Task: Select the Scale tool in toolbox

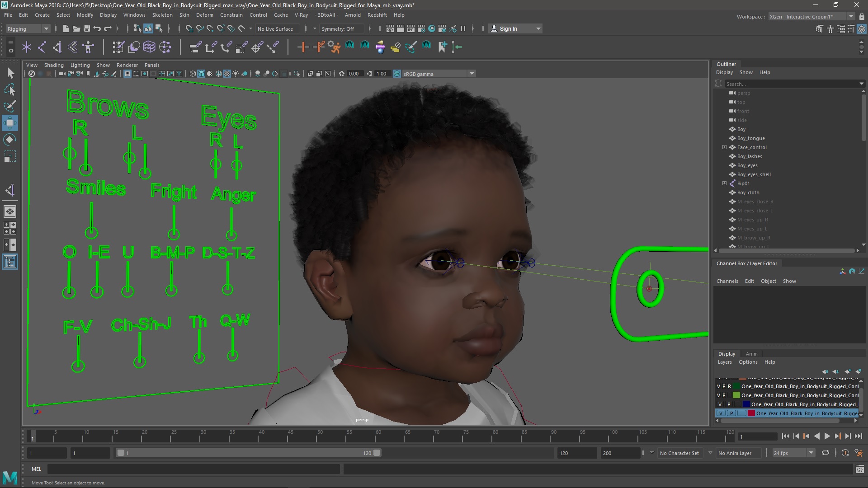Action: [x=10, y=156]
